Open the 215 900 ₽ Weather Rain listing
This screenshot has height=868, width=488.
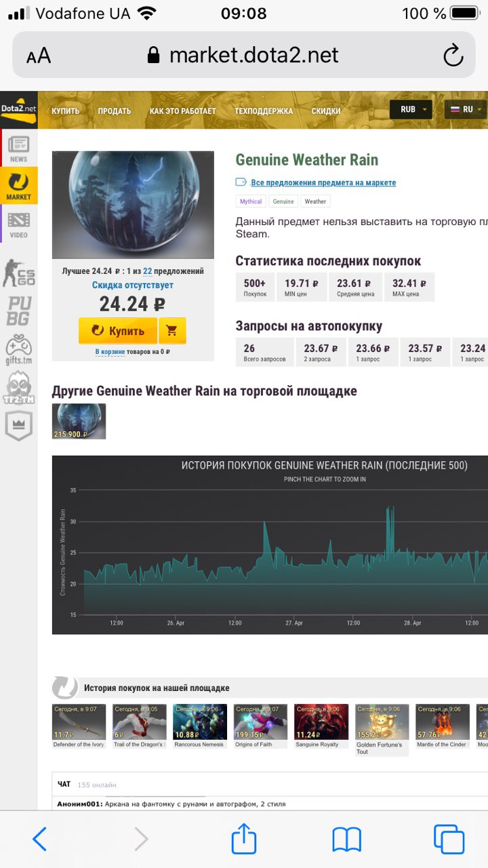pyautogui.click(x=79, y=421)
